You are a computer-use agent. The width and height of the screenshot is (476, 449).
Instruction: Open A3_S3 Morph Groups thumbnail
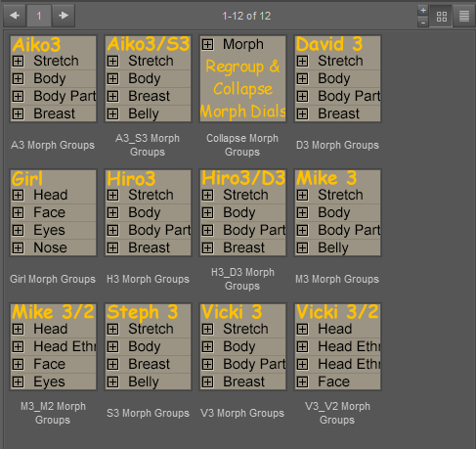[148, 79]
